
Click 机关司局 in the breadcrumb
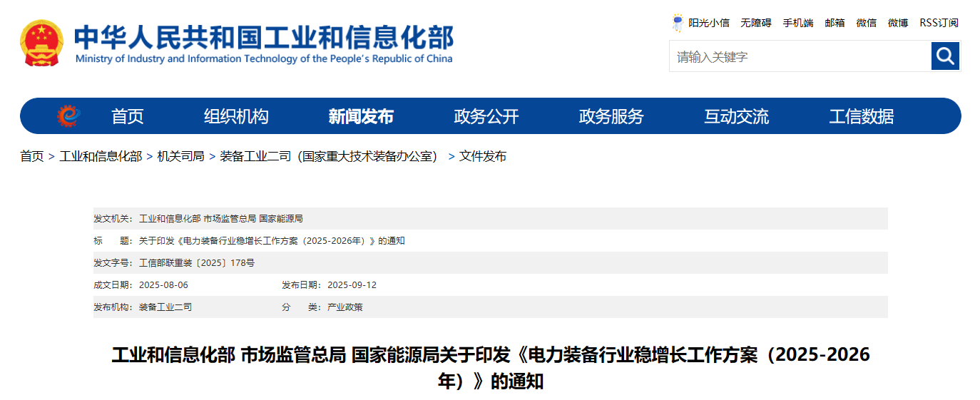[180, 156]
